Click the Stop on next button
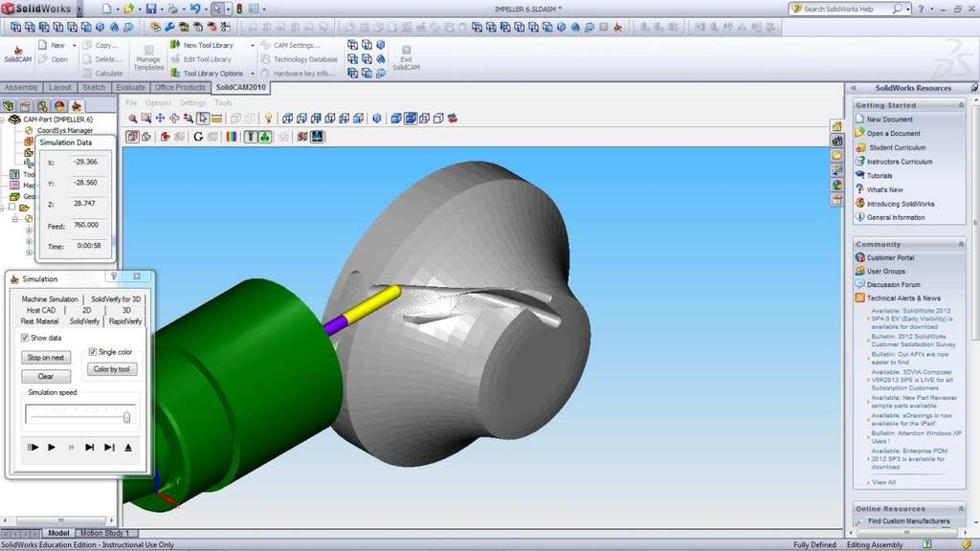The image size is (980, 551). 46,358
